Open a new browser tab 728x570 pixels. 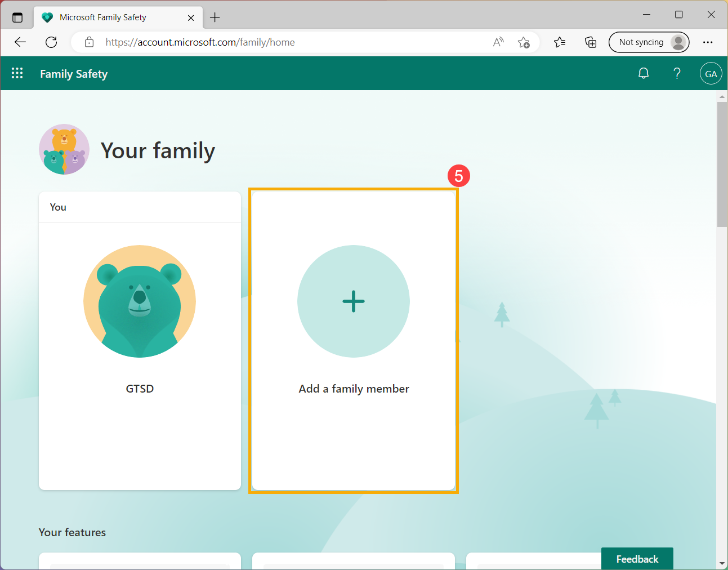tap(215, 17)
